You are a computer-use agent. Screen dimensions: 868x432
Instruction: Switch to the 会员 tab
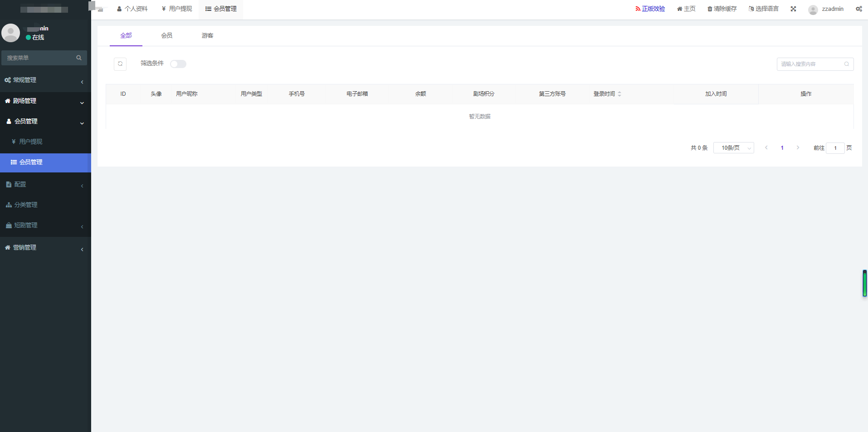166,36
